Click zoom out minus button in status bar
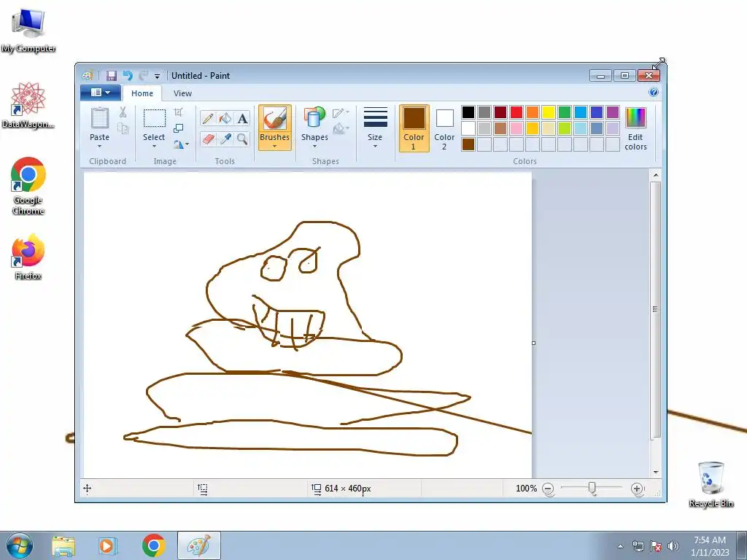Screen dimensions: 747x560 click(x=549, y=489)
